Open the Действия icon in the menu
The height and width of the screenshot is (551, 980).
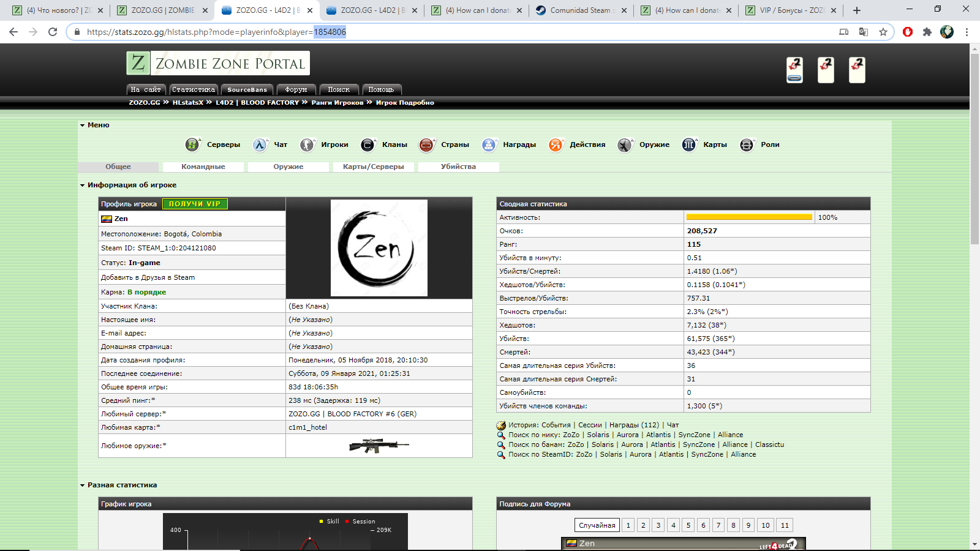point(556,144)
